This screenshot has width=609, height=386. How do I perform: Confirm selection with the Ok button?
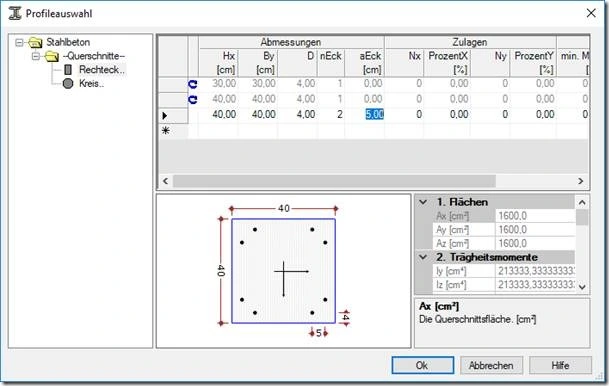(423, 365)
